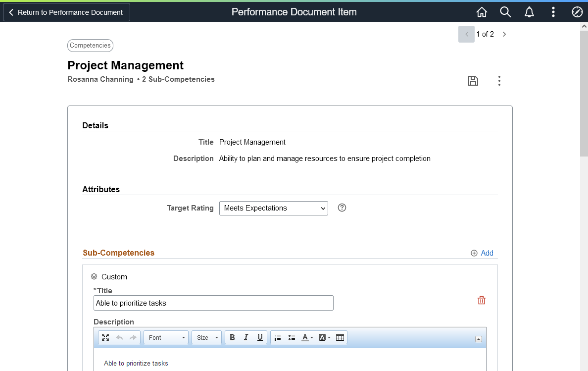Go to previous item arrow
Screen dimensions: 588x371
click(x=467, y=34)
